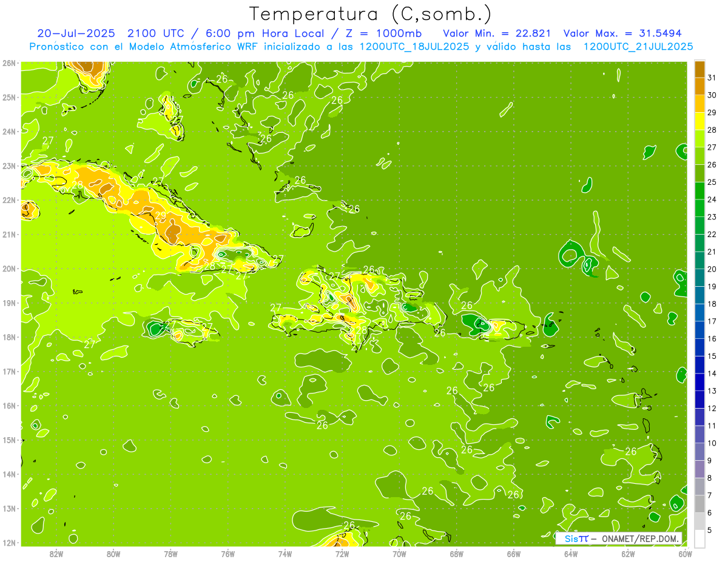Click the blue swatch between 16 and 17
The height and width of the screenshot is (562, 728).
pos(699,330)
